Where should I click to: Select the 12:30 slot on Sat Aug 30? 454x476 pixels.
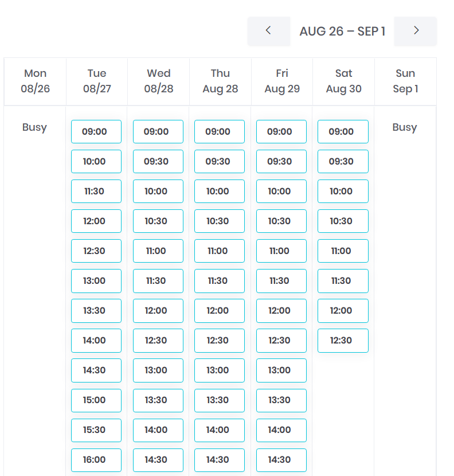(343, 340)
